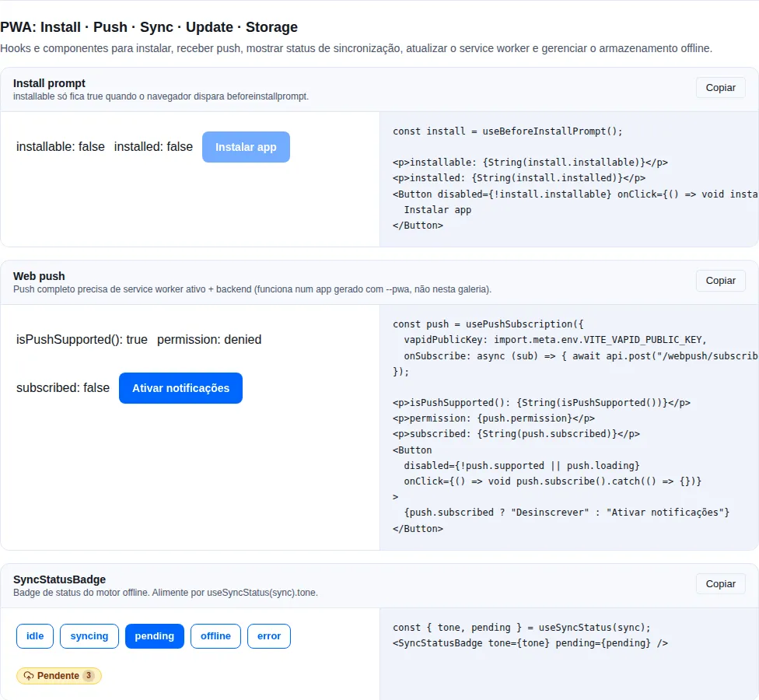Select the idle status option
759x700 pixels.
(35, 635)
